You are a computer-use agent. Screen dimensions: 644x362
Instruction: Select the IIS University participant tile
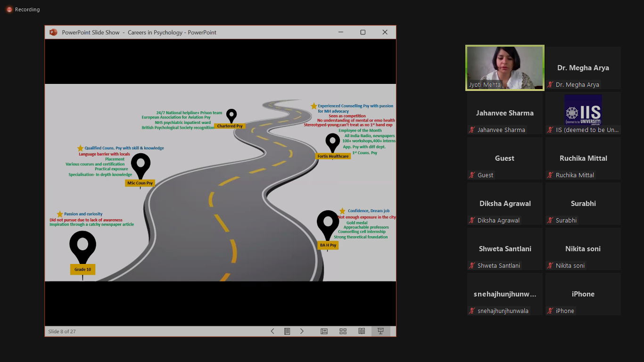coord(583,113)
